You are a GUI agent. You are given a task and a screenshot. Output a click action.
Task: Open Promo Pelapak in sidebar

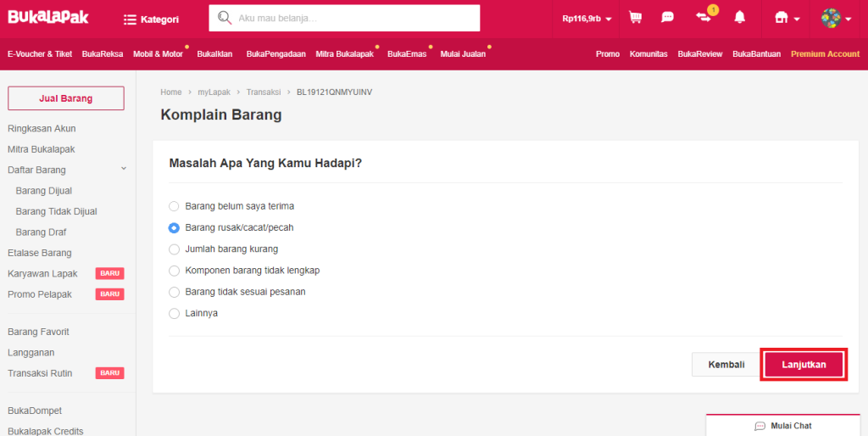click(40, 294)
